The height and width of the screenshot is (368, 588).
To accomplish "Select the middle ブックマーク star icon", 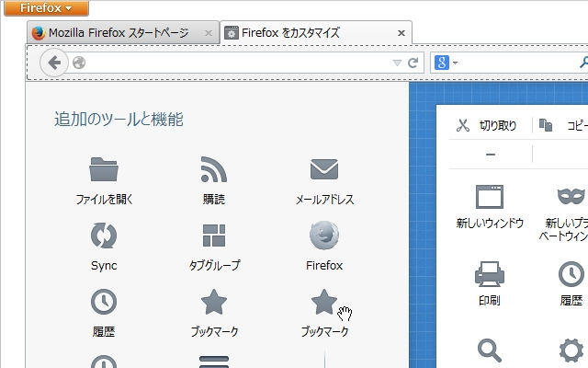I will click(x=214, y=302).
